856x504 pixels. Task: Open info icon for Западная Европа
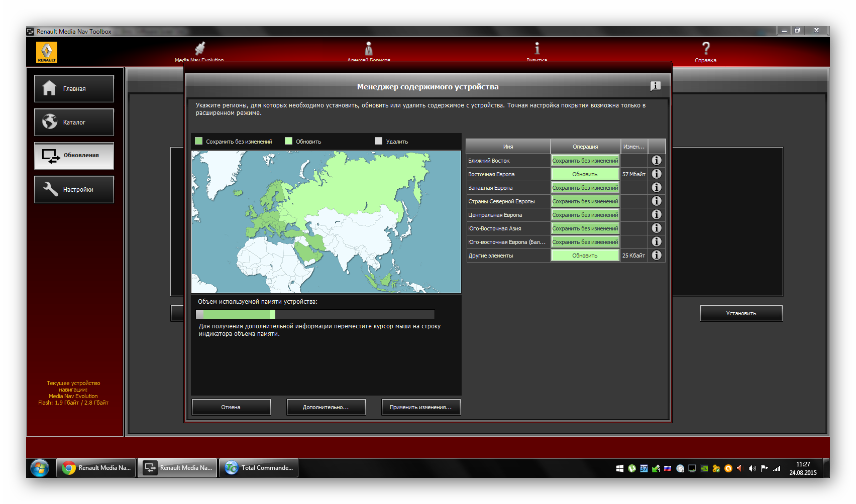pyautogui.click(x=656, y=188)
